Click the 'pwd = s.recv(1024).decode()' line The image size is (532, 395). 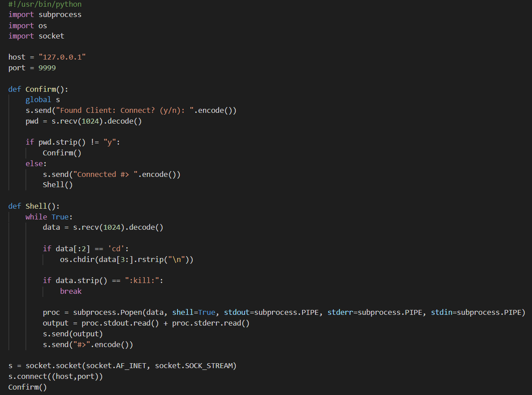[83, 121]
